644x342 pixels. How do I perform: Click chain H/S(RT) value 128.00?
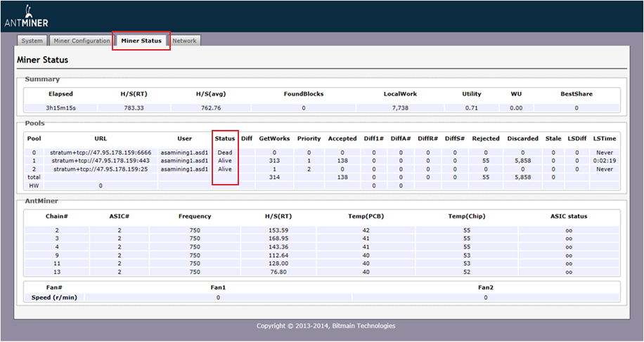coord(278,263)
